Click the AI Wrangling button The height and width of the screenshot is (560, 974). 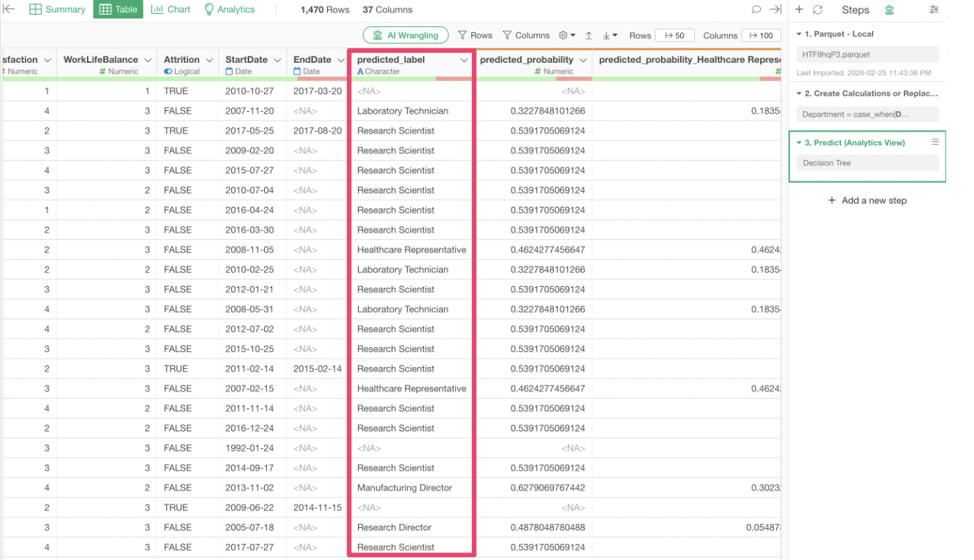tap(406, 35)
